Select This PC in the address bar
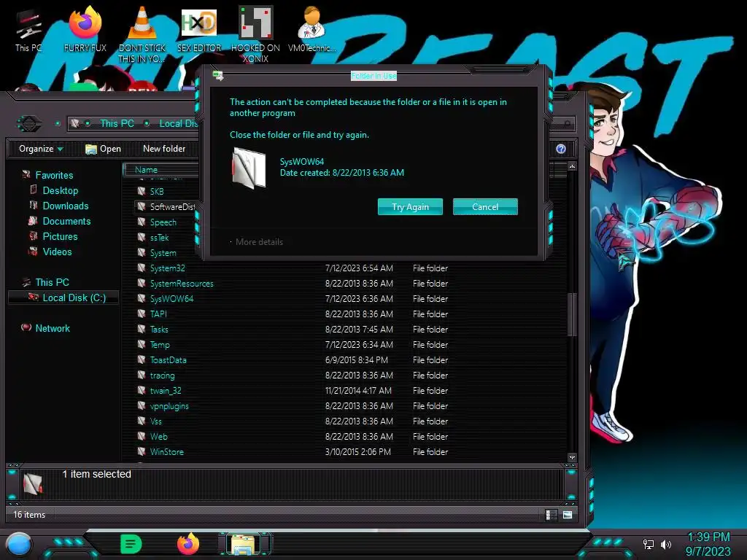This screenshot has height=560, width=747. [117, 123]
